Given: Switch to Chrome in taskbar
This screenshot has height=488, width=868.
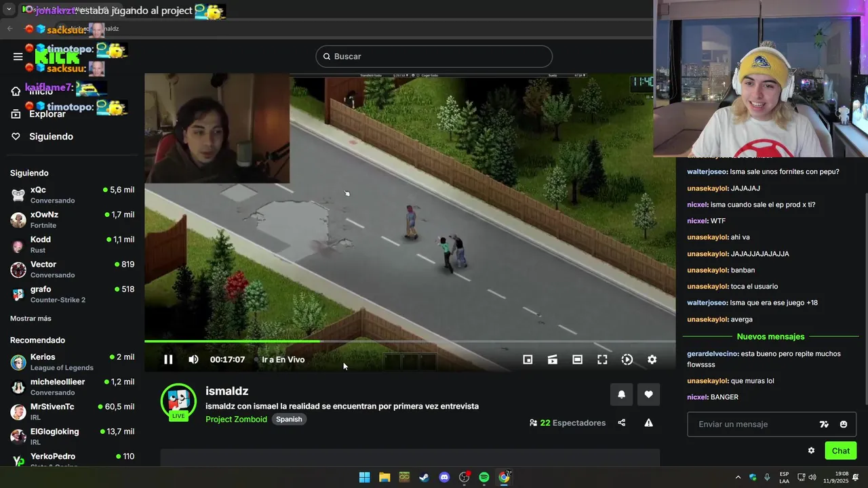Looking at the screenshot, I should (x=505, y=477).
